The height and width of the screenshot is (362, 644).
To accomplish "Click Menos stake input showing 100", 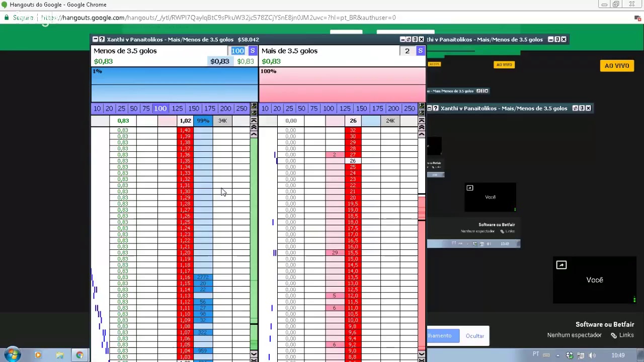I will click(237, 51).
